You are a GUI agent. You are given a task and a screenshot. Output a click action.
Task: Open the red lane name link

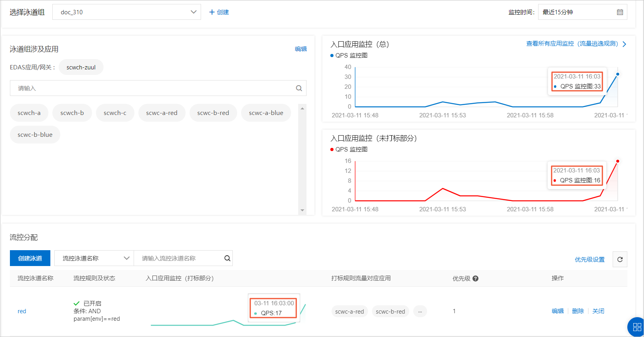pos(22,311)
